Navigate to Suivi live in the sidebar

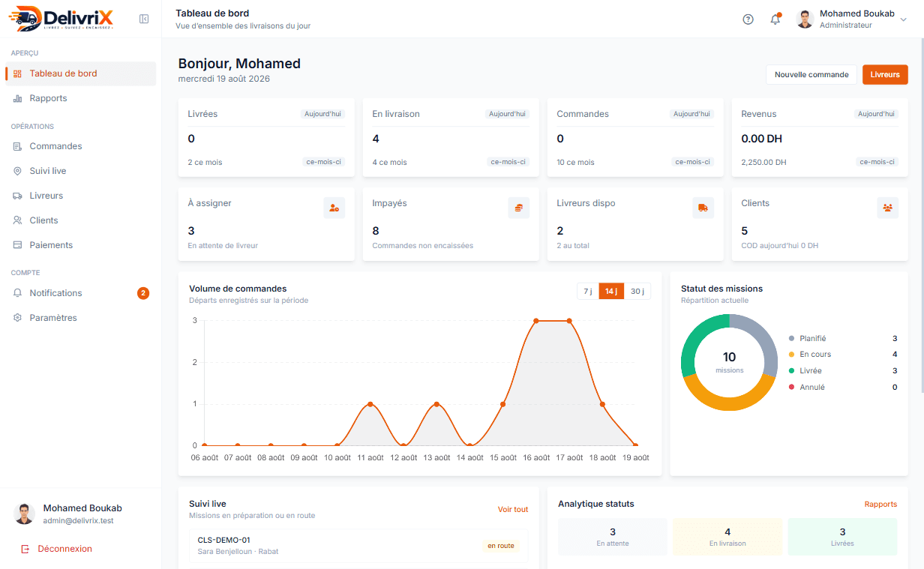pyautogui.click(x=81, y=171)
